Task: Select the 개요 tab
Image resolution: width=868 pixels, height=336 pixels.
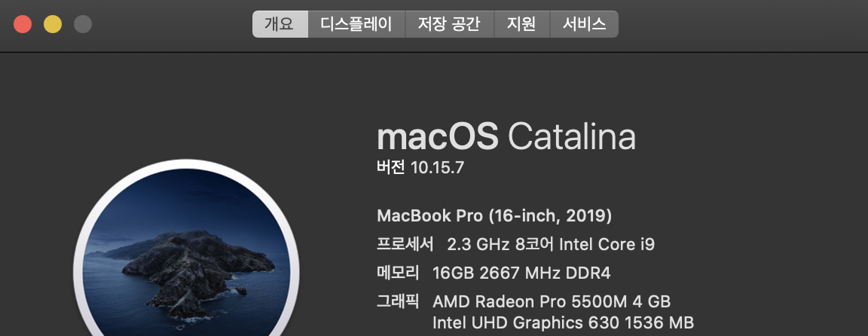Action: (280, 24)
